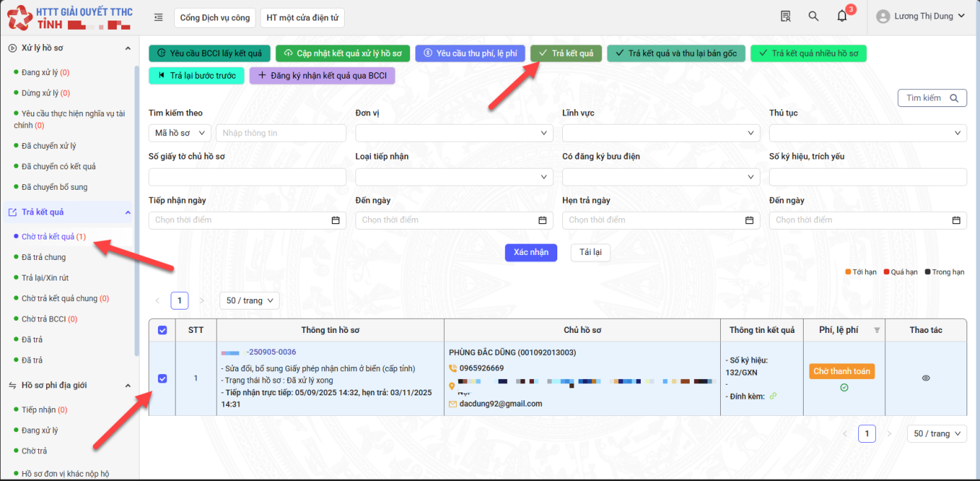Collapse the Trả kết quả sidebar section
The height and width of the screenshot is (481, 980).
tap(128, 213)
